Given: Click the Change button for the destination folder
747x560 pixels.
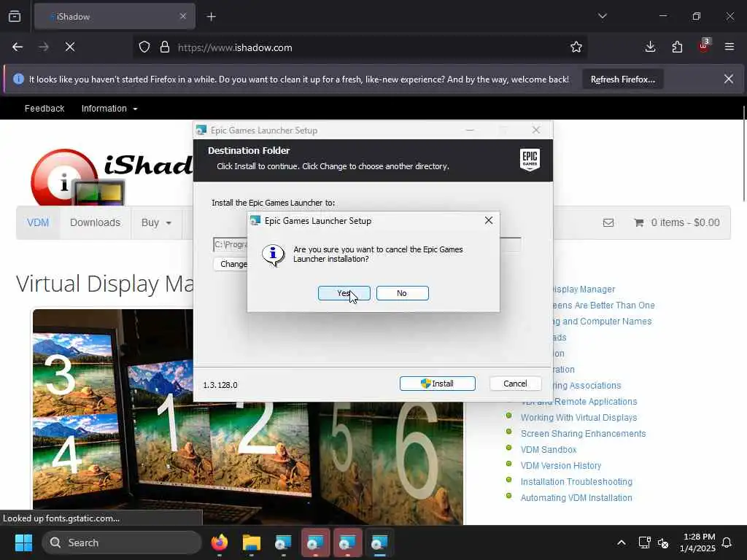Looking at the screenshot, I should pos(231,264).
